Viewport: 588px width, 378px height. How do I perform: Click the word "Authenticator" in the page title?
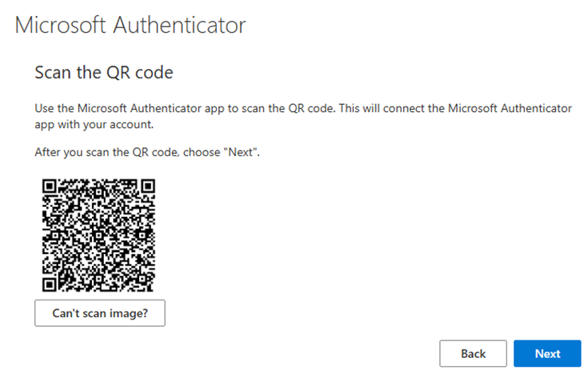(x=178, y=25)
